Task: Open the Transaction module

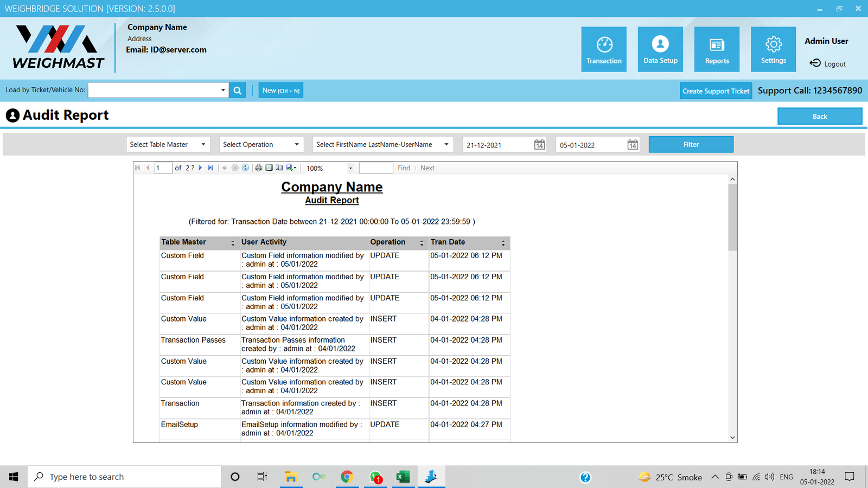Action: pyautogui.click(x=604, y=49)
